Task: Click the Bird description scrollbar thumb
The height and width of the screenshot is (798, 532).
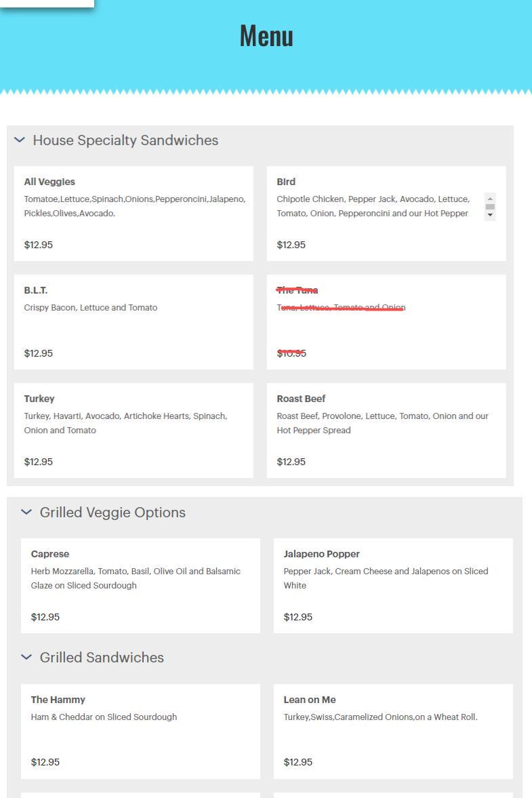Action: click(490, 207)
